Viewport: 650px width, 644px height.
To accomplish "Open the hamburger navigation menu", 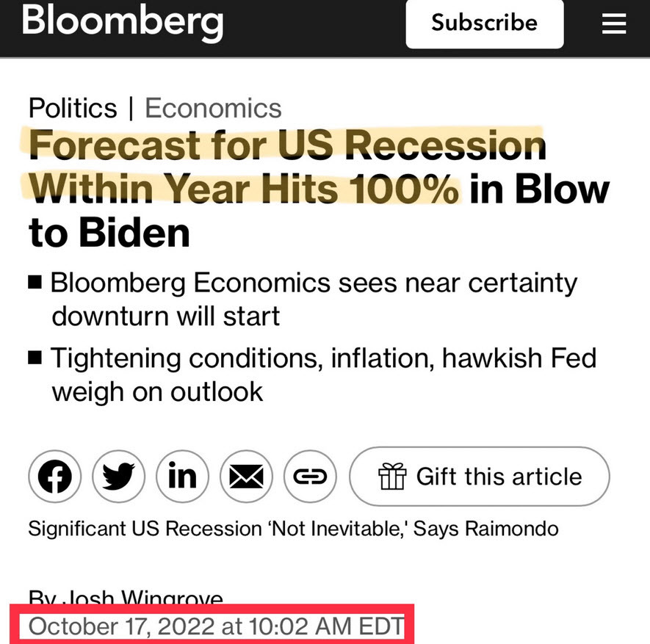I will tap(613, 23).
